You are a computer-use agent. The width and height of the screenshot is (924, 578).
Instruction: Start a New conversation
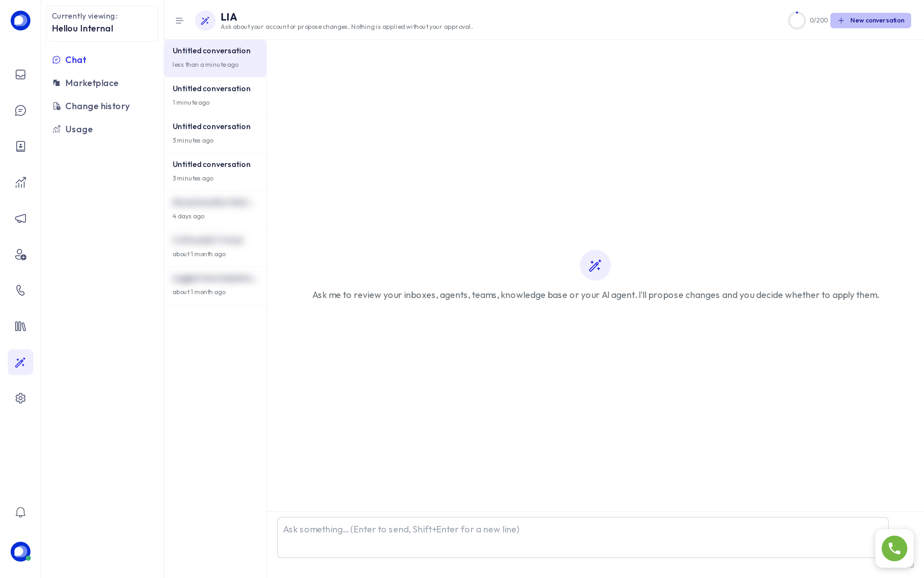click(870, 21)
